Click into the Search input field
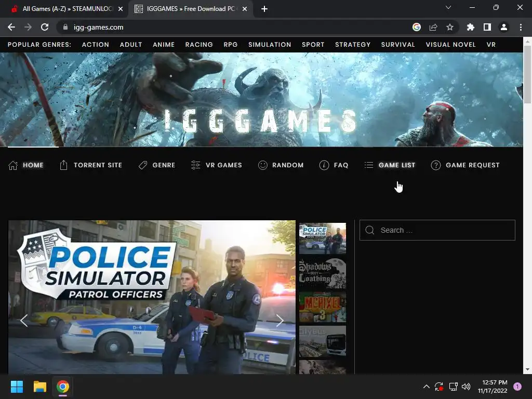Image resolution: width=532 pixels, height=399 pixels. tap(437, 230)
